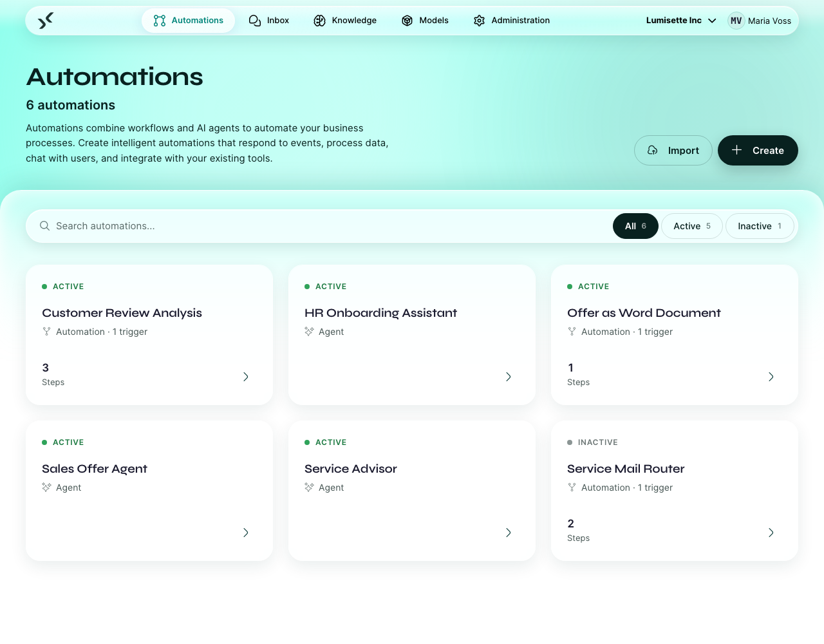Click the plus icon on the Create button
The height and width of the screenshot is (644, 824).
(x=737, y=150)
